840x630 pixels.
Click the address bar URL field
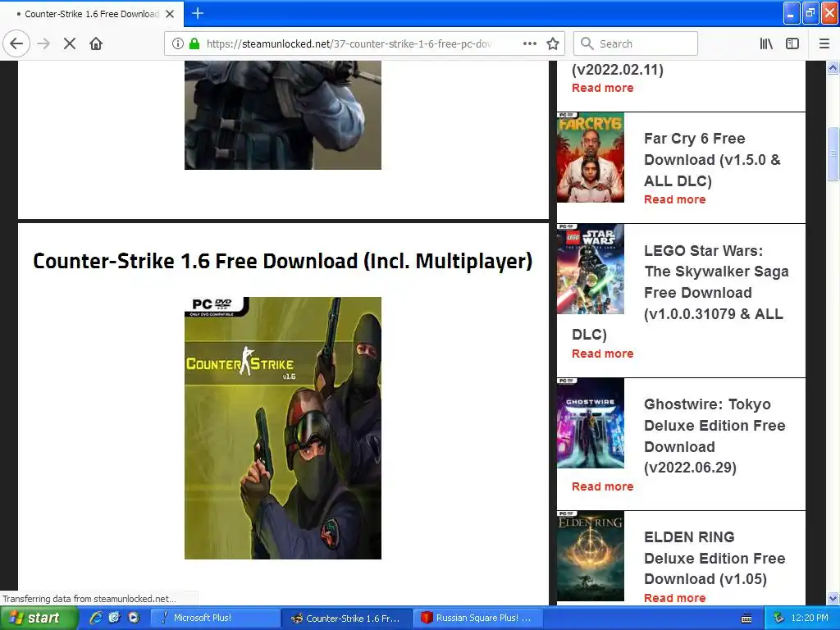tap(348, 43)
